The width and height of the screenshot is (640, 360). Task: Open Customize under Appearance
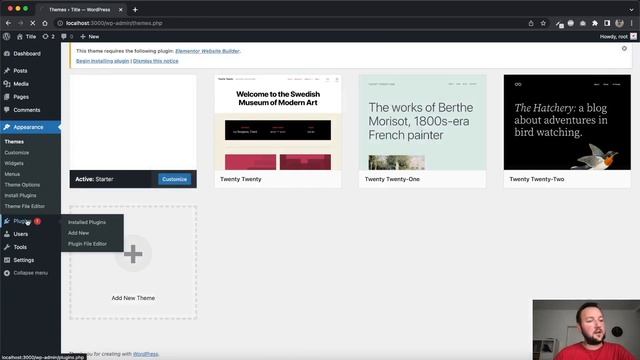[17, 152]
